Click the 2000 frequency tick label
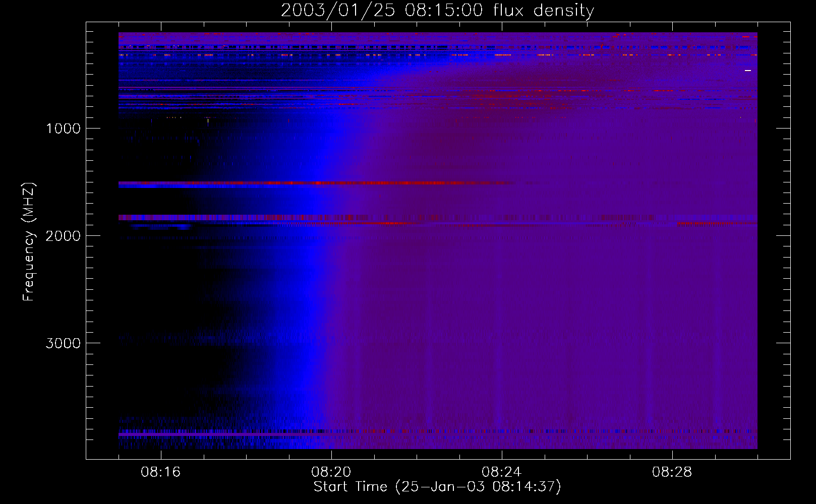 point(63,236)
